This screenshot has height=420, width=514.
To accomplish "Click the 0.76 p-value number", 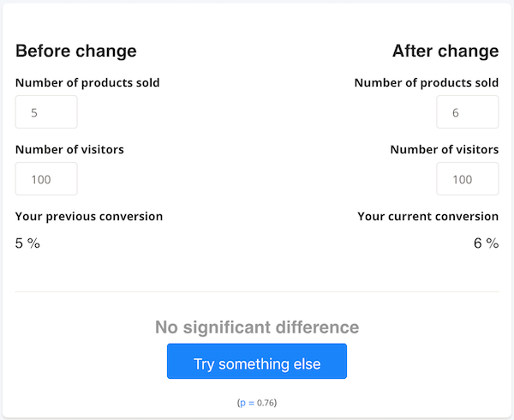I will click(265, 402).
